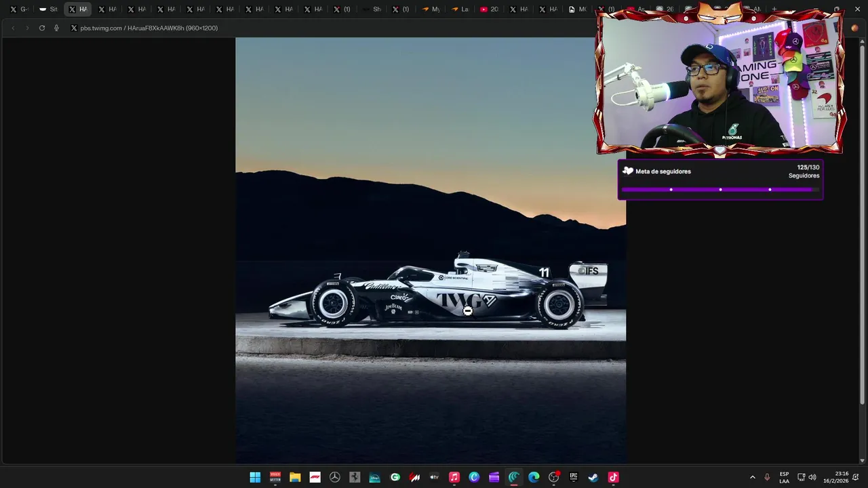Open TikTok from the taskbar

tap(613, 477)
